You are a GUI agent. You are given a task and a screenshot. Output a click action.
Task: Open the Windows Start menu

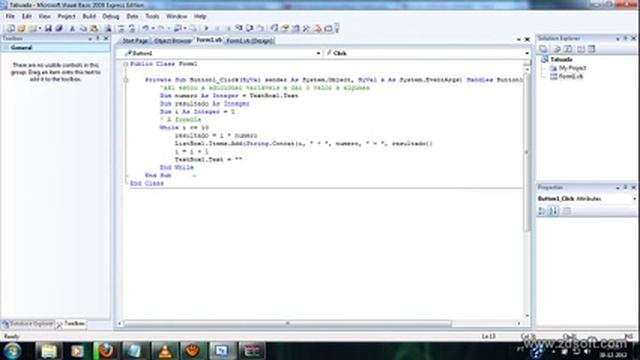point(13,351)
